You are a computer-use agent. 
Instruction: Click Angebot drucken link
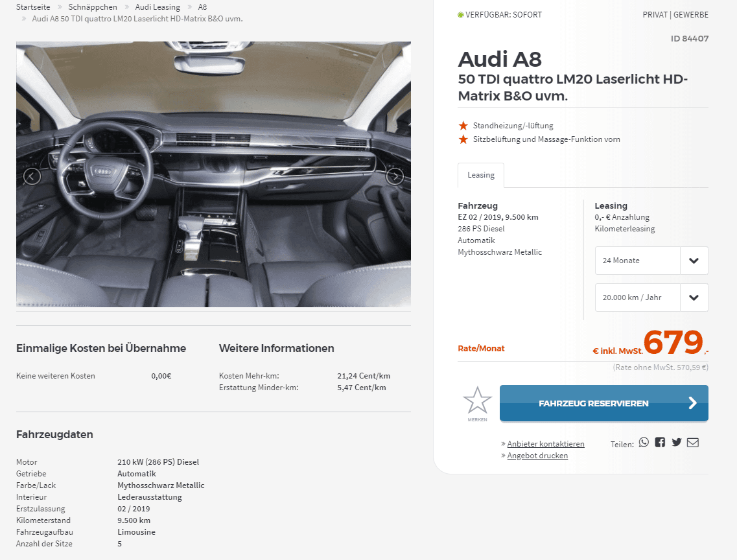click(537, 456)
